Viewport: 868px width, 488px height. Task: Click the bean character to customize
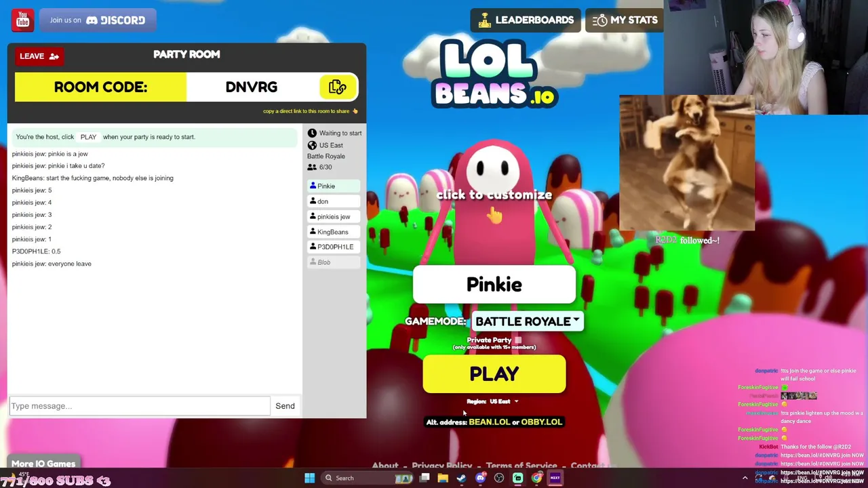point(494,203)
